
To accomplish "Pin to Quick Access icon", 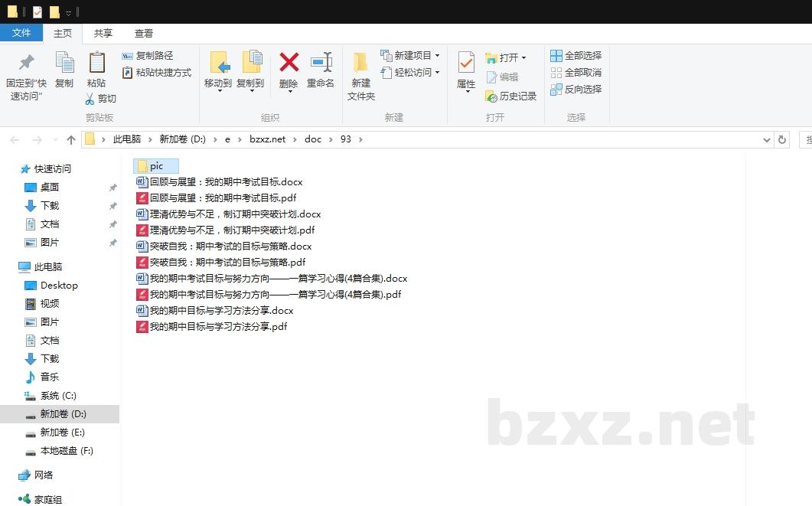I will [x=26, y=63].
